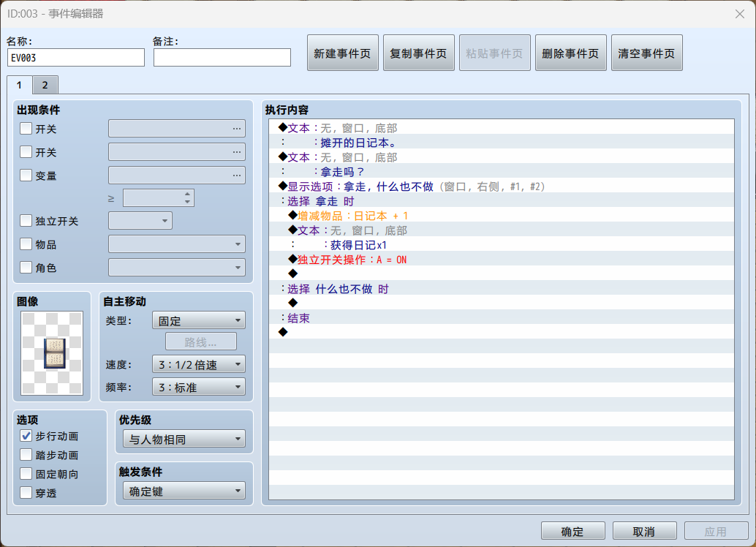Open the second 开关 selector ellipsis field
Image resolution: width=756 pixels, height=547 pixels.
177,151
